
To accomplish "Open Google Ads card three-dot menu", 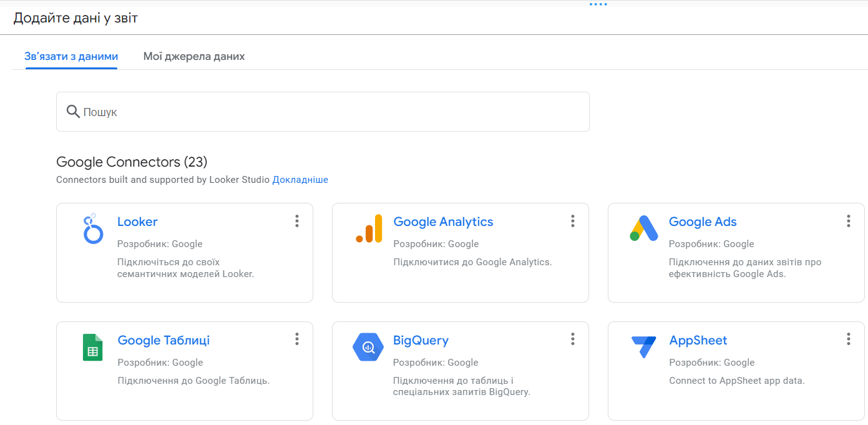I will point(848,221).
